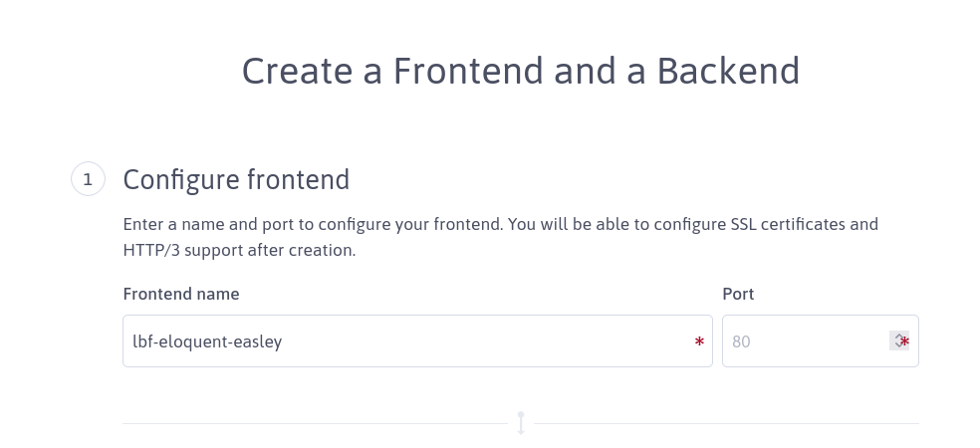Image resolution: width=980 pixels, height=448 pixels.
Task: Click the "80" placeholder in Port field
Action: coord(741,341)
